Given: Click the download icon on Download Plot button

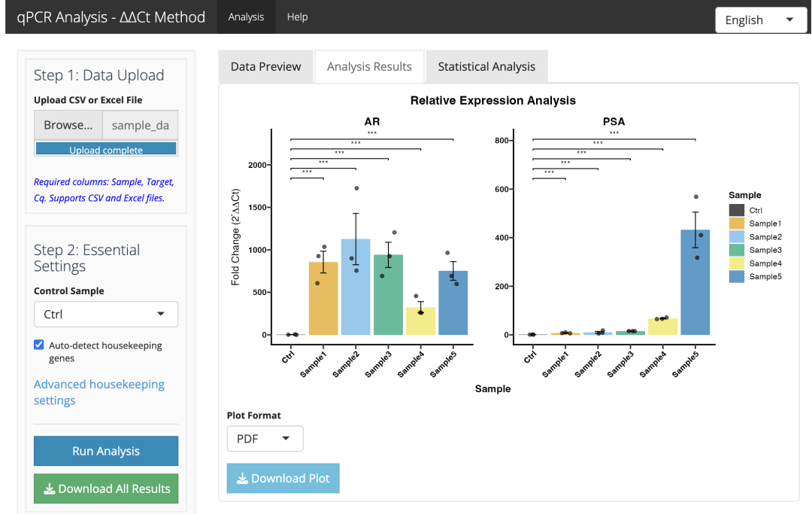Looking at the screenshot, I should [242, 478].
